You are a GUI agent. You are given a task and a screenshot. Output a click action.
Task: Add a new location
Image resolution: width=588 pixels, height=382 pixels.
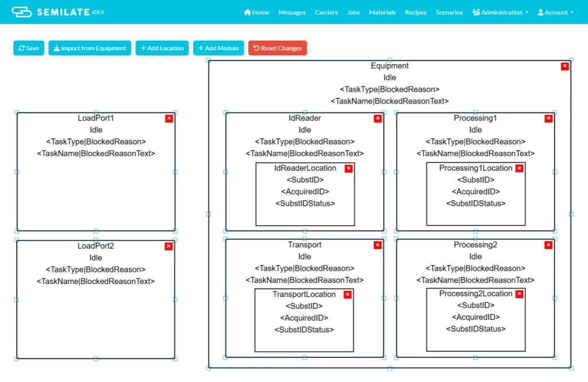pos(162,48)
